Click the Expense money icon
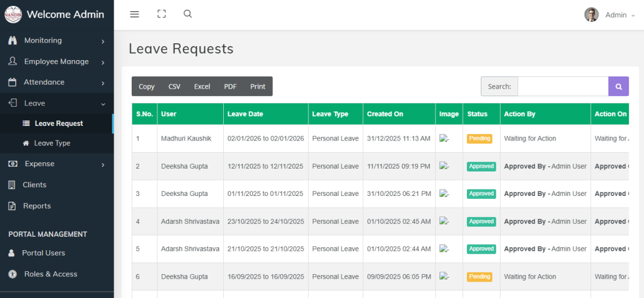The height and width of the screenshot is (298, 644). tap(13, 164)
